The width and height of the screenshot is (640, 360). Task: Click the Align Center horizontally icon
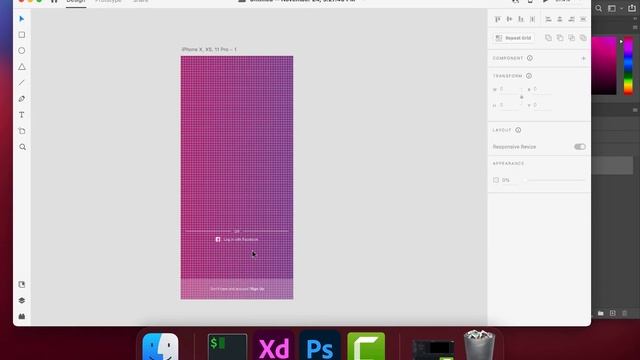(560, 19)
